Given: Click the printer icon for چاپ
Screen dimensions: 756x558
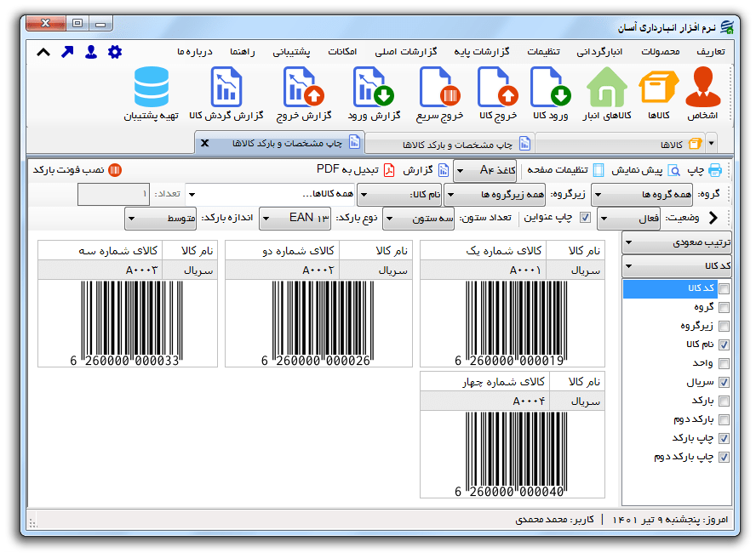Looking at the screenshot, I should pos(715,170).
